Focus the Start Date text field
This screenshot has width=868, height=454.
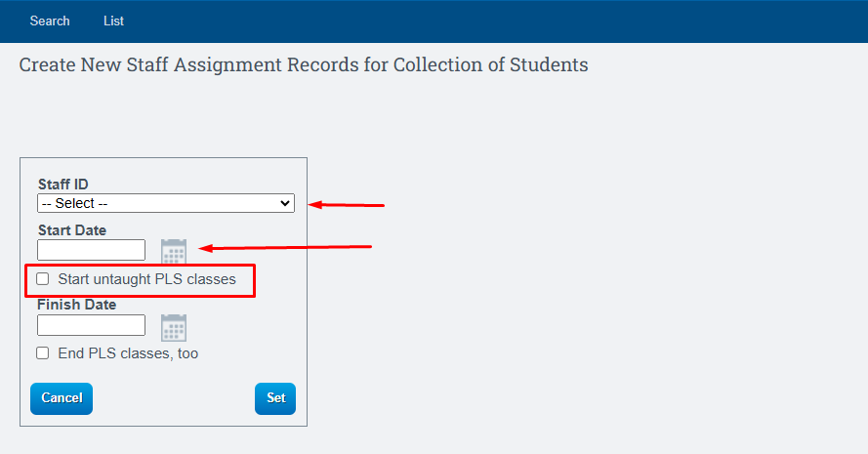click(x=92, y=250)
